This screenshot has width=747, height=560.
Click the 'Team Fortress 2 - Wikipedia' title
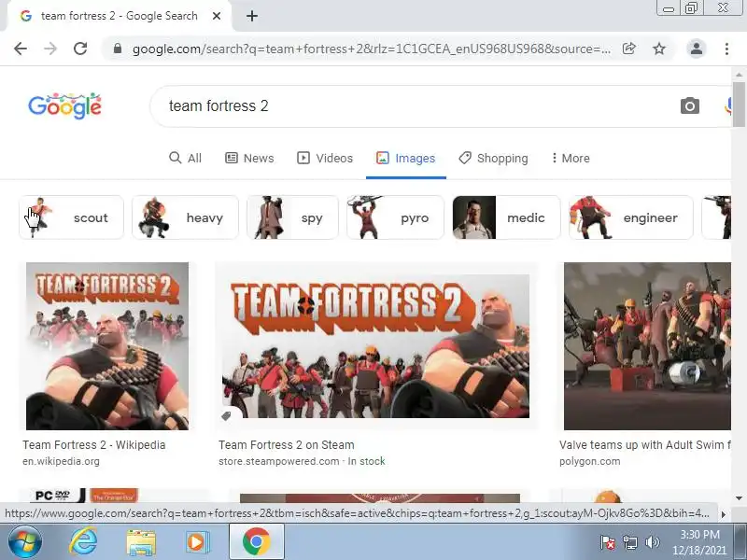click(x=94, y=445)
